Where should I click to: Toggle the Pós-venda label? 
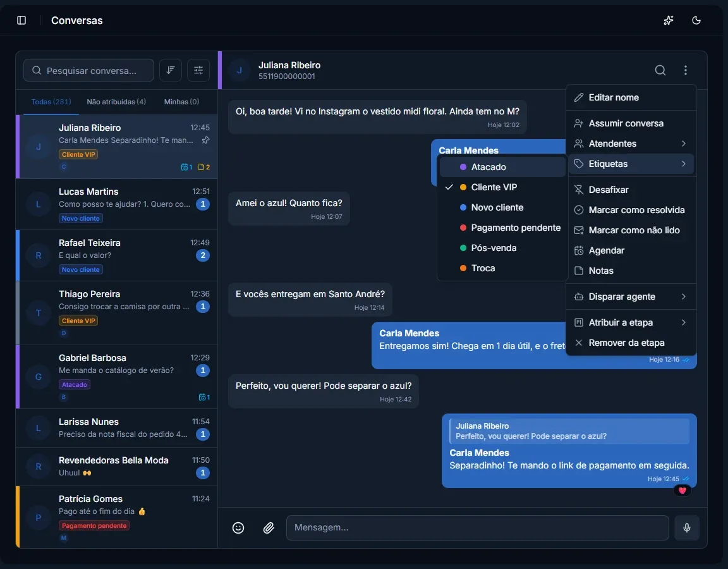pyautogui.click(x=502, y=248)
